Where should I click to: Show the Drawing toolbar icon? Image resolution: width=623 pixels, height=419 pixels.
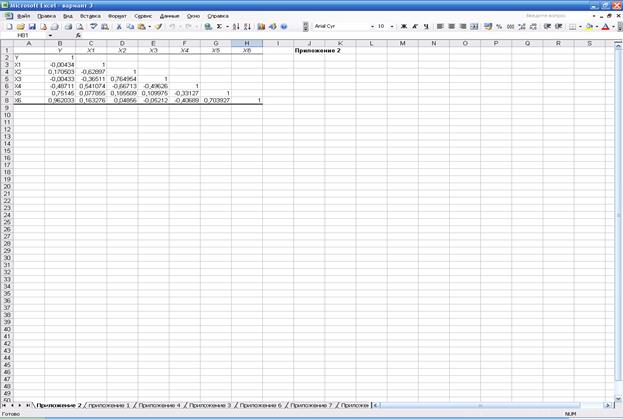(x=273, y=27)
